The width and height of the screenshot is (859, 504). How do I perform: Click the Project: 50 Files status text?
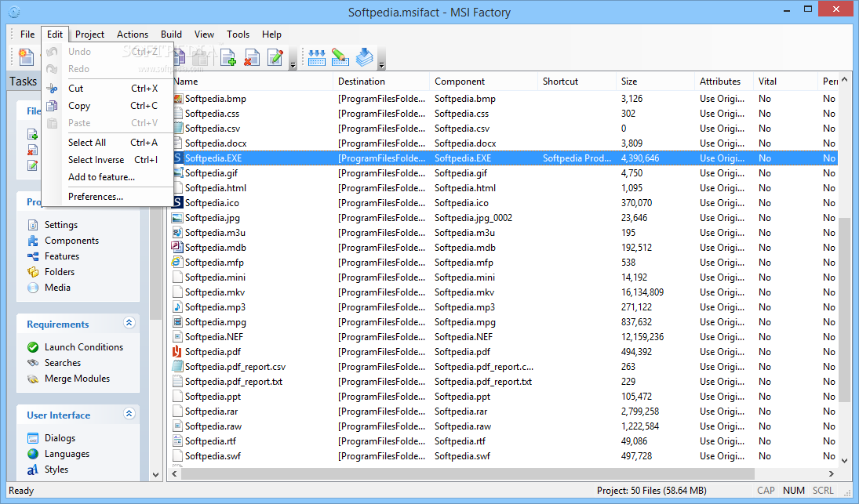[651, 491]
